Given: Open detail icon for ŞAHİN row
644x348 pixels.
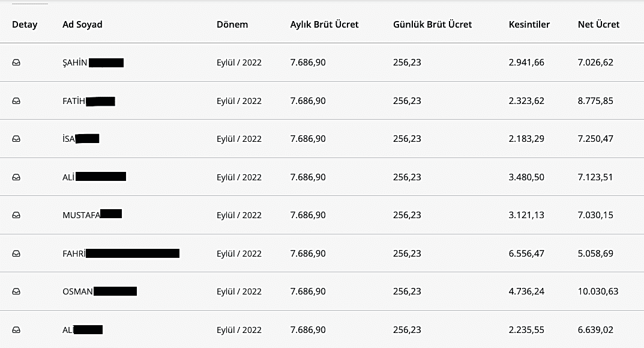Looking at the screenshot, I should pyautogui.click(x=16, y=63).
